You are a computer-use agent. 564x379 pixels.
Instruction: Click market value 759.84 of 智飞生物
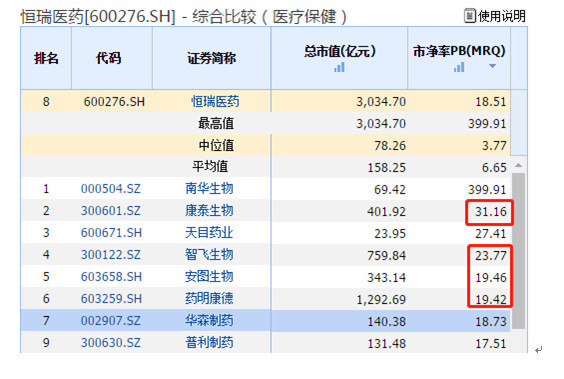coord(387,256)
